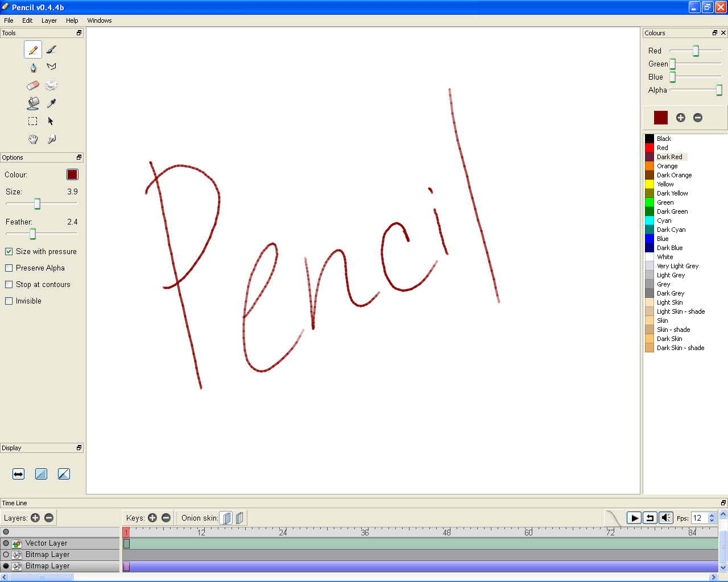Undock the Colours panel via its float control
The height and width of the screenshot is (582, 728).
pyautogui.click(x=715, y=32)
